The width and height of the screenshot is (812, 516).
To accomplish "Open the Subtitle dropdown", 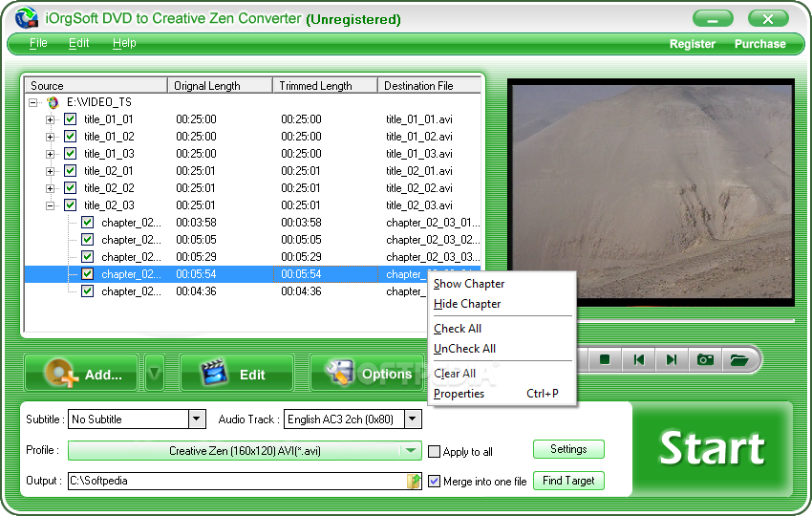I will [197, 419].
